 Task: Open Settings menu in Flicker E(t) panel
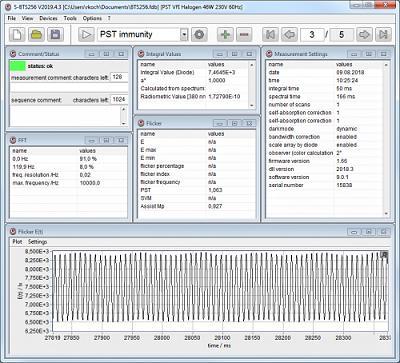[37, 242]
